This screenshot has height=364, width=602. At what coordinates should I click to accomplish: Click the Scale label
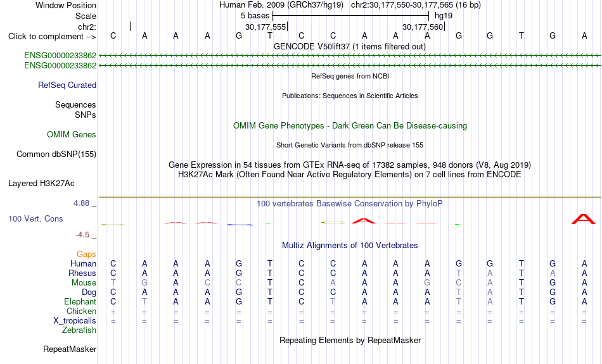pos(86,16)
